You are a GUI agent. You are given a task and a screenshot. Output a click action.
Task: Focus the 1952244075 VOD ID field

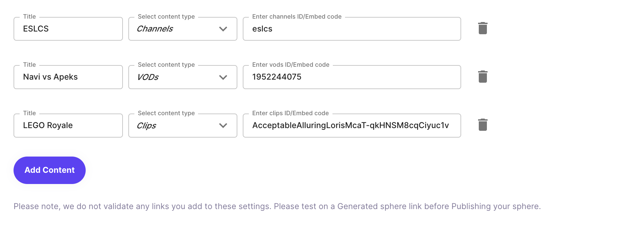click(351, 77)
